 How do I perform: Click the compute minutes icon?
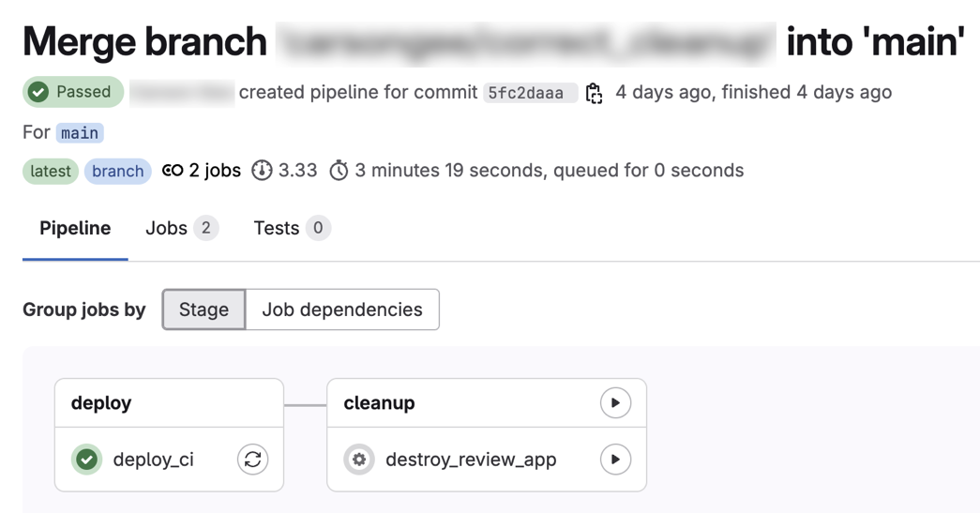pos(262,171)
